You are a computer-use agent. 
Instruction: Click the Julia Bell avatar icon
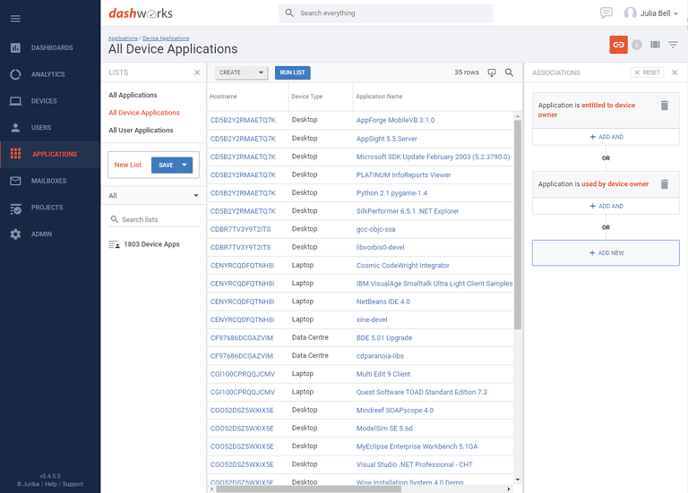tap(630, 13)
